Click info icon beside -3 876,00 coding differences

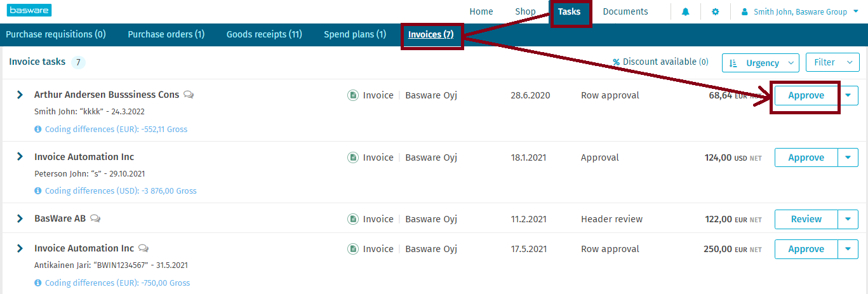pyautogui.click(x=38, y=190)
